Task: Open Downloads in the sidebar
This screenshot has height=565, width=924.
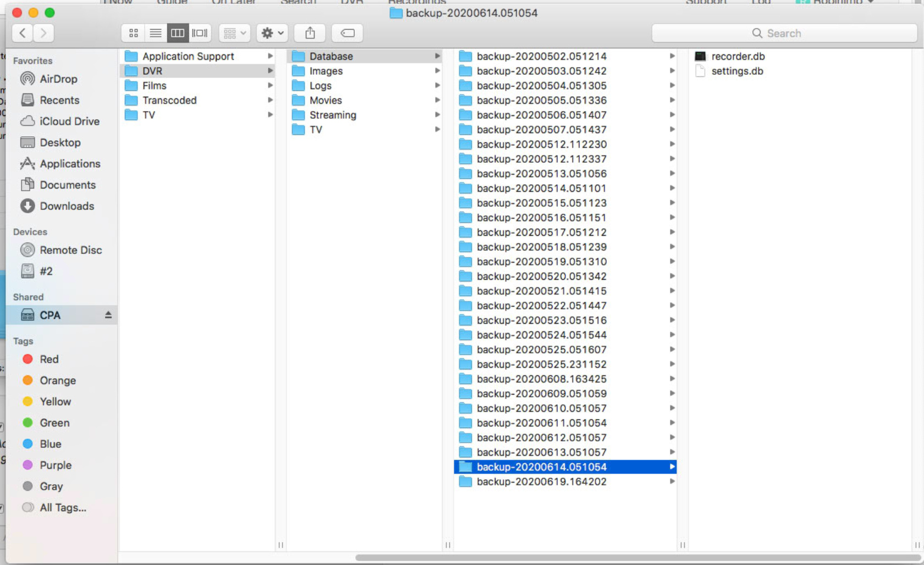Action: 67,206
